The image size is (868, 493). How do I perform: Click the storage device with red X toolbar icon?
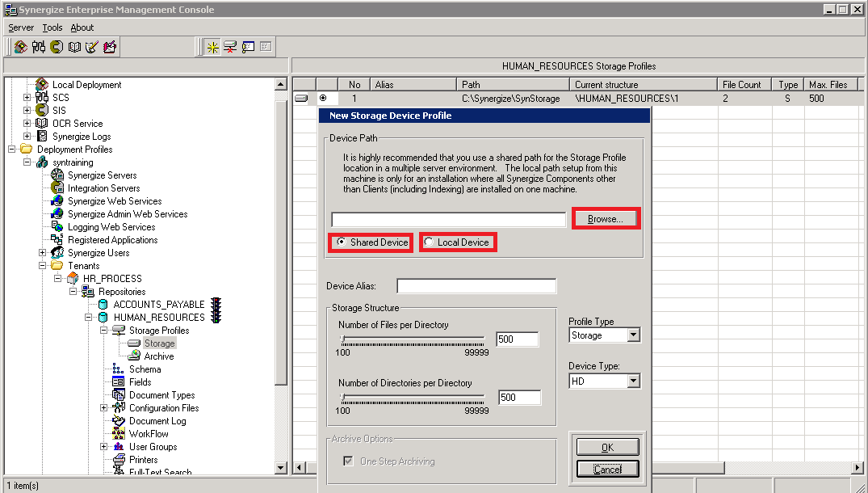point(230,47)
